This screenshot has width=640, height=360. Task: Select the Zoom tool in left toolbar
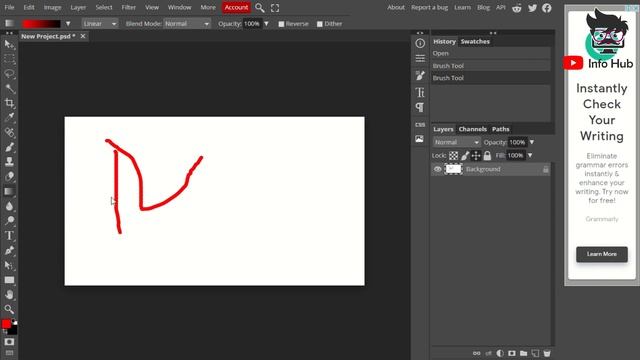9,309
